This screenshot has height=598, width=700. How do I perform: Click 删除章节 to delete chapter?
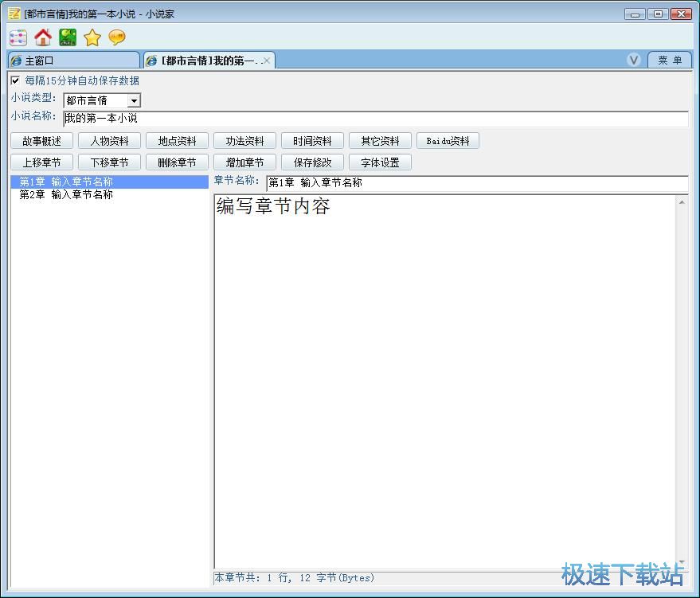pyautogui.click(x=178, y=162)
